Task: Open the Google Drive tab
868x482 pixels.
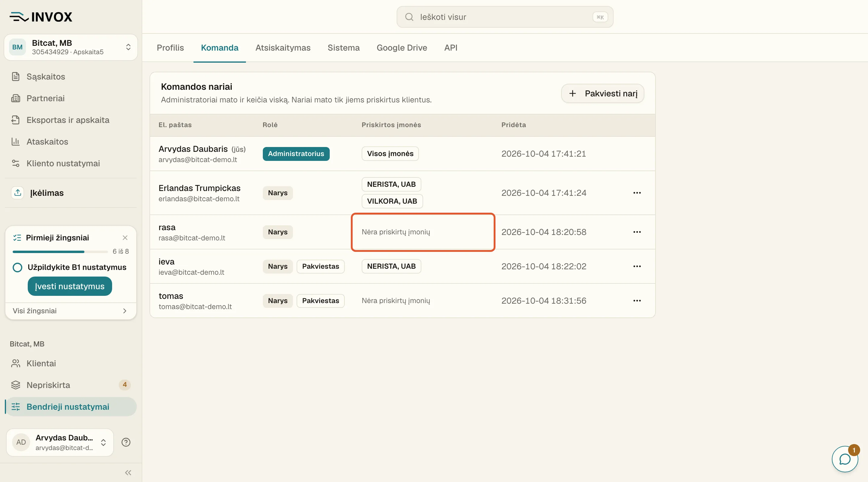Action: click(x=402, y=48)
